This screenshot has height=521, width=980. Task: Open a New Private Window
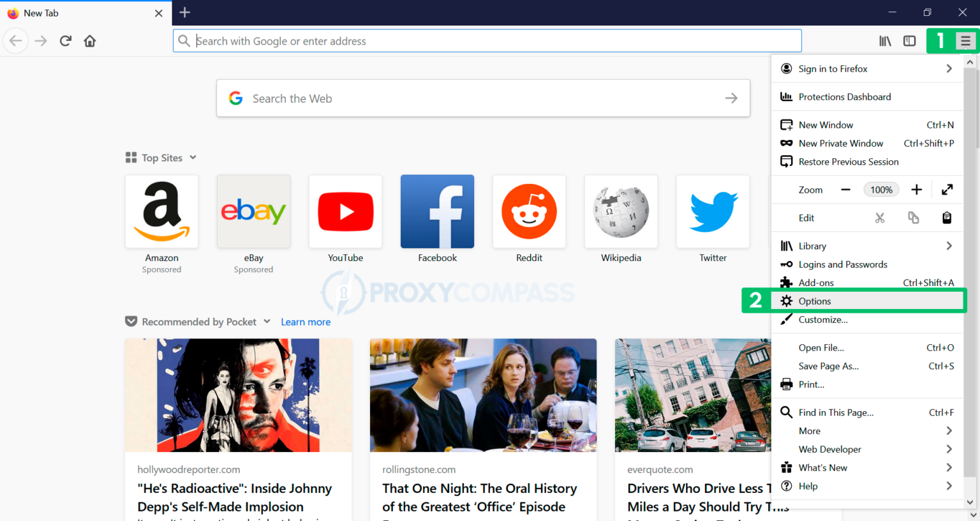point(840,143)
